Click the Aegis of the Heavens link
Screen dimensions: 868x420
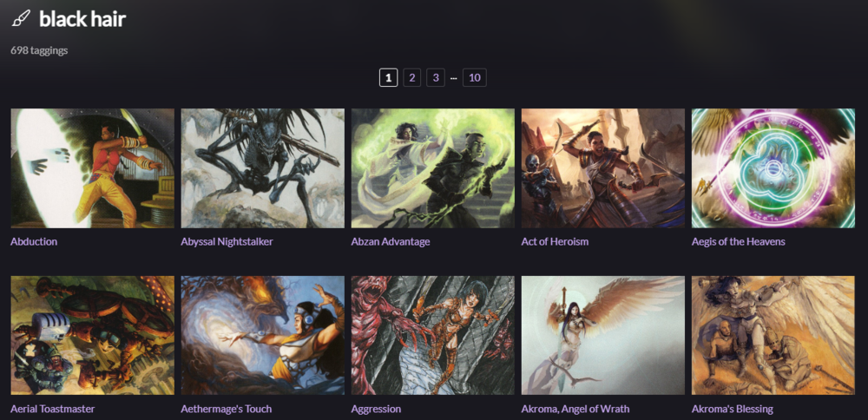[x=739, y=242]
